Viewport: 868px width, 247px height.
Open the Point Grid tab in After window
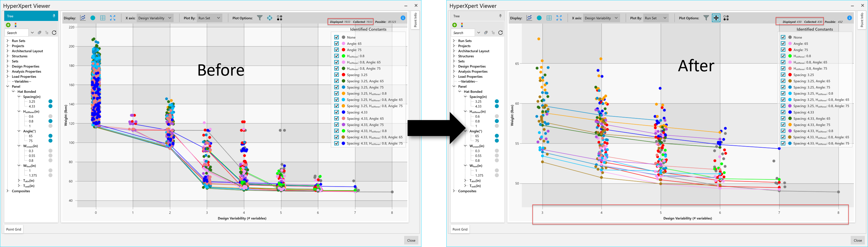460,229
